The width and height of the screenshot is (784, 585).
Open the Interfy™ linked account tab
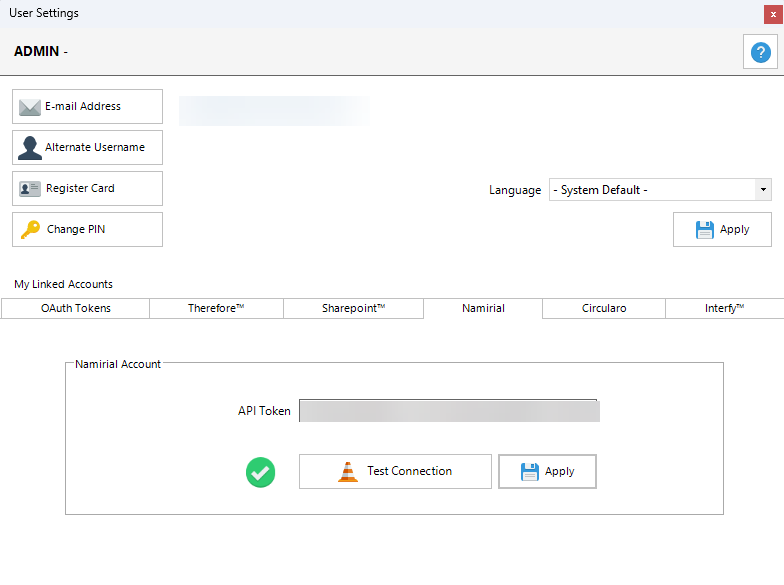coord(723,308)
